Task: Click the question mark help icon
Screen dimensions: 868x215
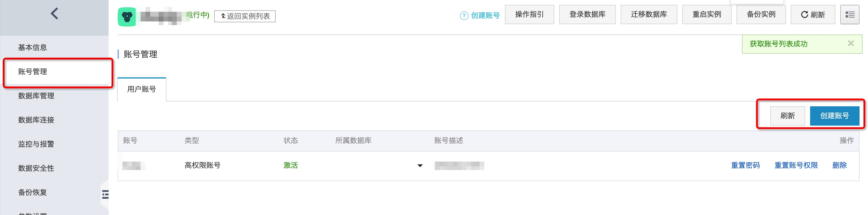Action: [464, 15]
